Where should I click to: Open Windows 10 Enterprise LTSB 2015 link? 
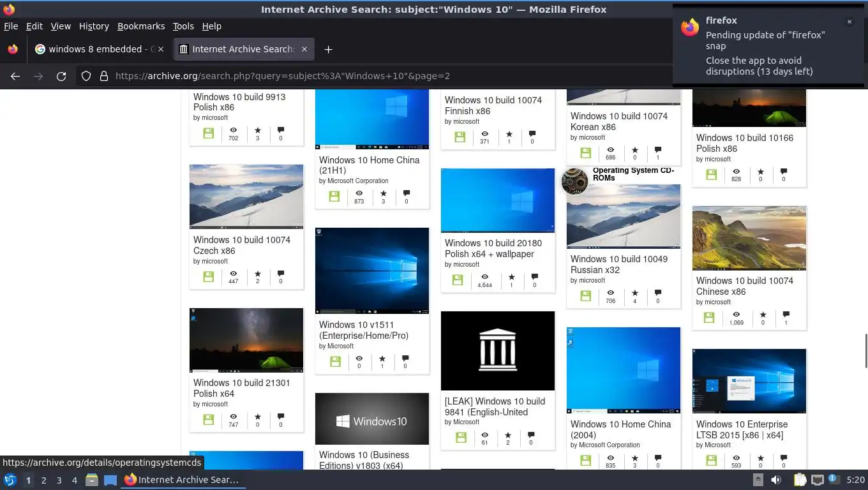tap(742, 429)
